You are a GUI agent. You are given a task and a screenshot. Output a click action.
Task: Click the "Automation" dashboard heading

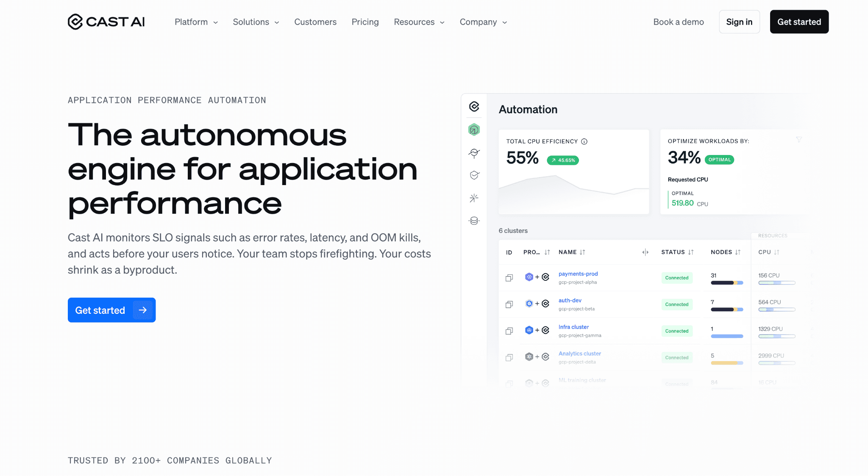click(x=528, y=110)
